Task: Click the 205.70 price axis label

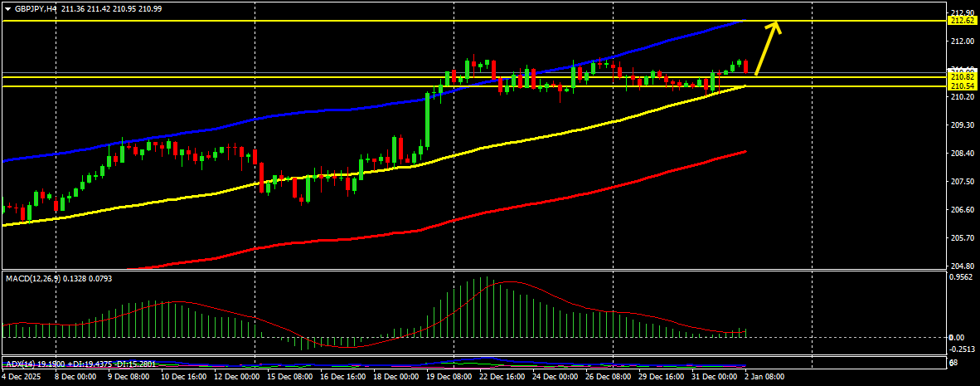Action: (x=961, y=237)
